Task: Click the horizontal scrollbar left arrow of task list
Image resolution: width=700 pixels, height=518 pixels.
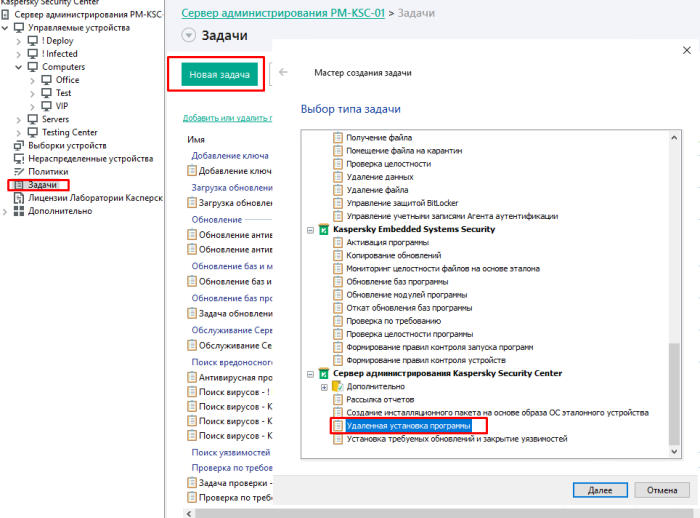Action: (x=189, y=514)
